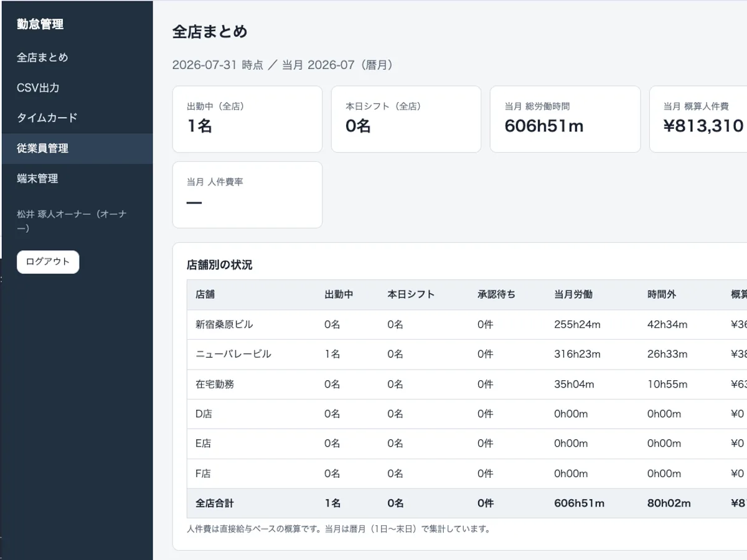This screenshot has height=560, width=747.
Task: Click 26h33m overtime value
Action: click(x=667, y=355)
